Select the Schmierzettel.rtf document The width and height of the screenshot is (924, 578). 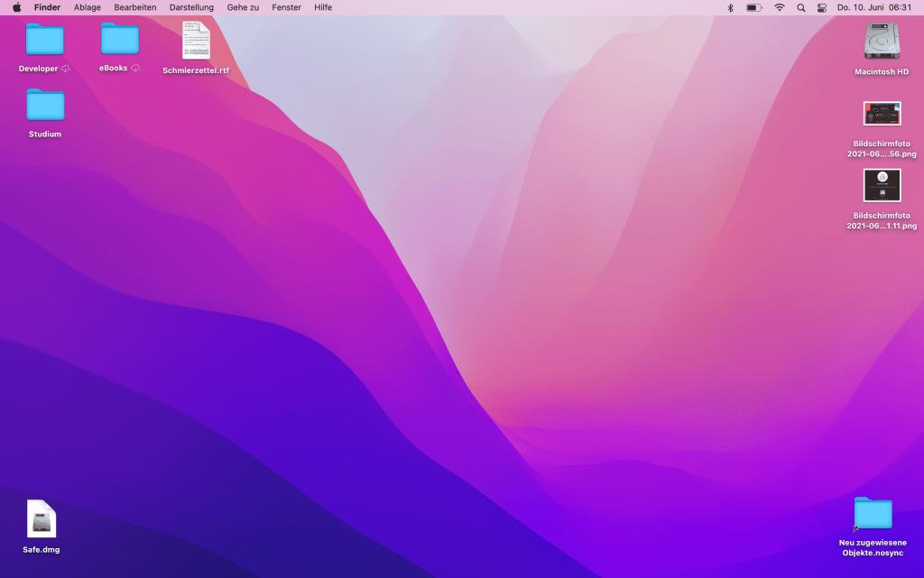(196, 42)
